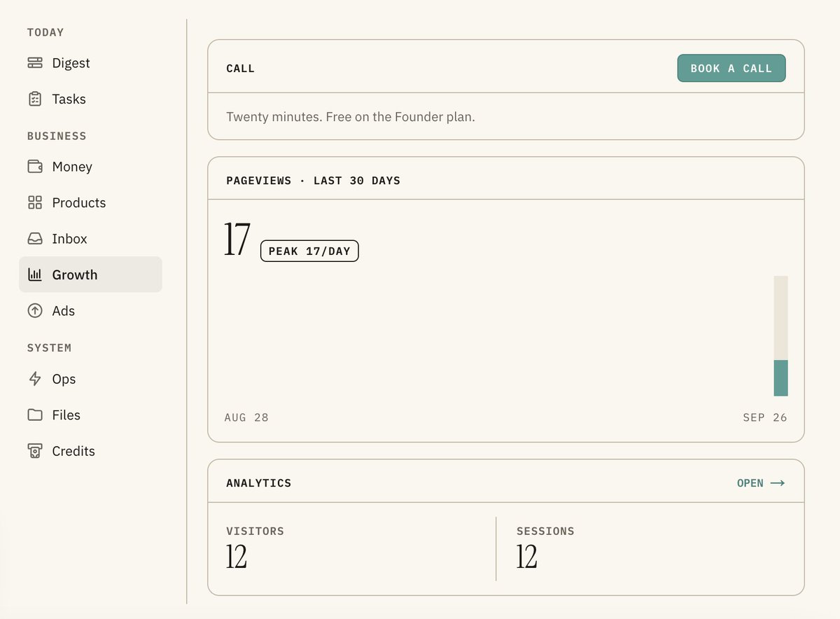Click the arrow icon next to Open
The image size is (840, 619).
(x=777, y=483)
